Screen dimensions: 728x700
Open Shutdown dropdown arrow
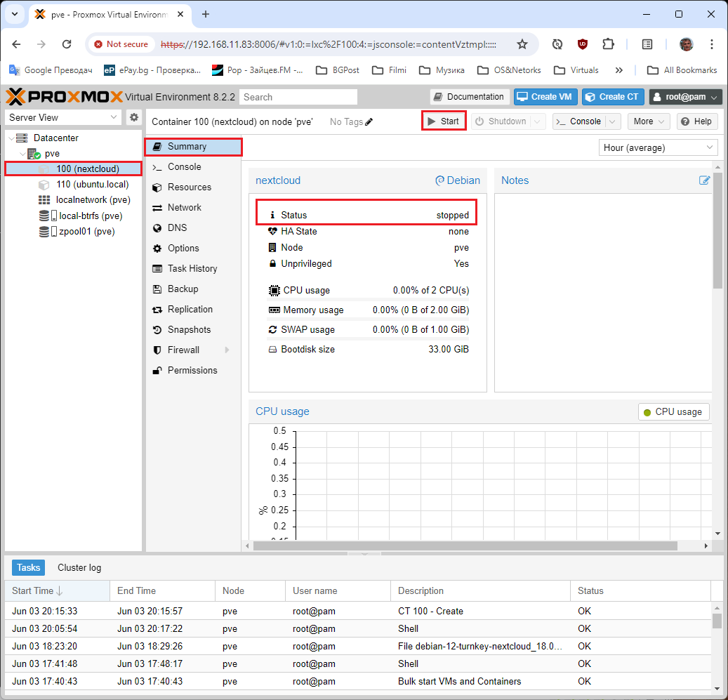point(537,121)
